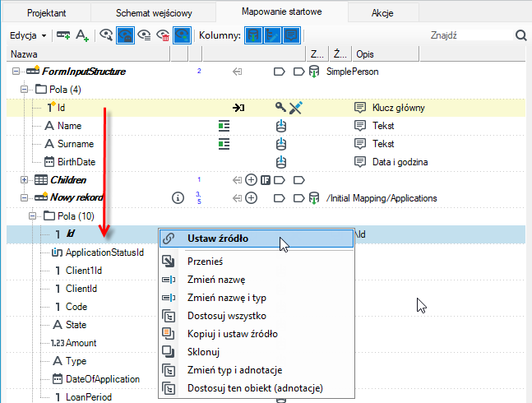
Task: Open the Edycja dropdown menu
Action: coord(28,35)
